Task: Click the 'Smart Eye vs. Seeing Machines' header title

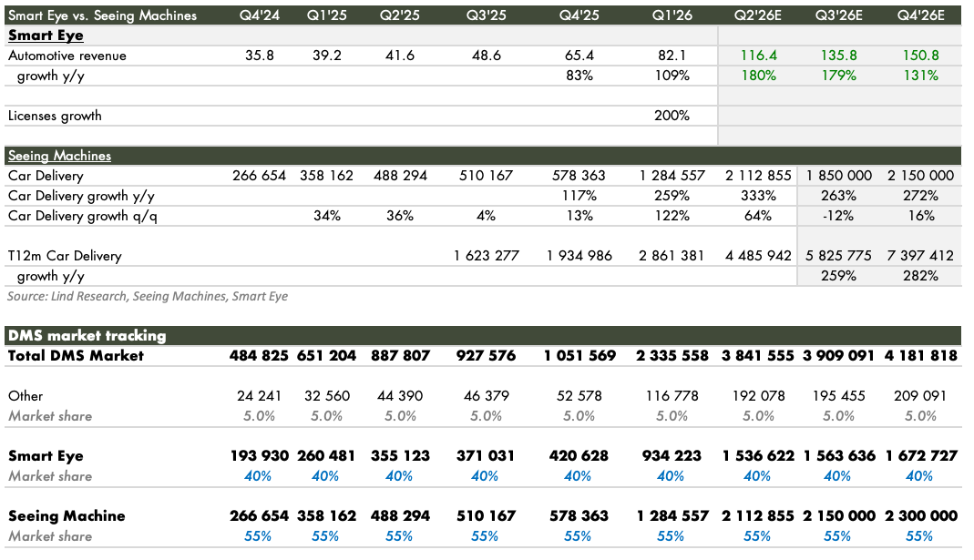Action: click(102, 15)
